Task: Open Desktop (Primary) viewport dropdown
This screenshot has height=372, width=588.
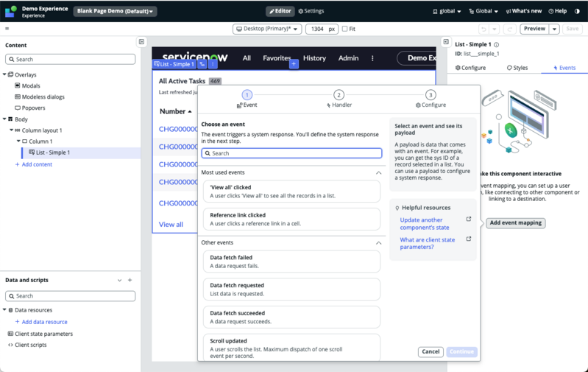Action: tap(267, 29)
